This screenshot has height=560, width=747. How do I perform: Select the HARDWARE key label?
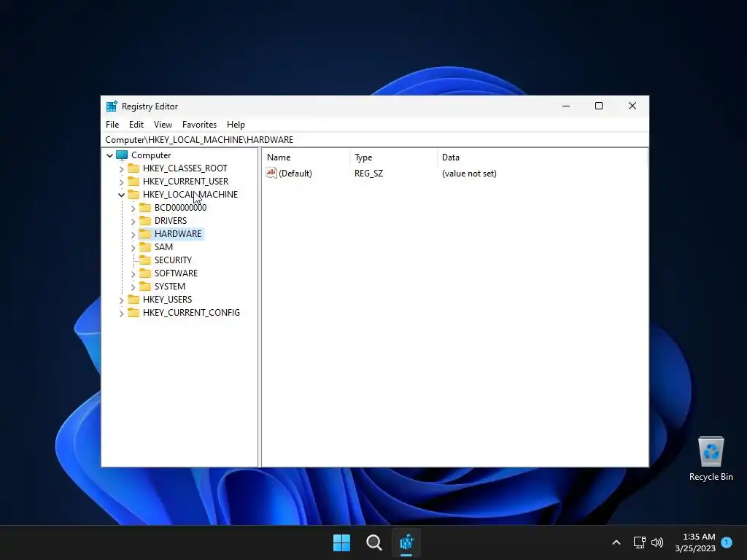click(178, 233)
